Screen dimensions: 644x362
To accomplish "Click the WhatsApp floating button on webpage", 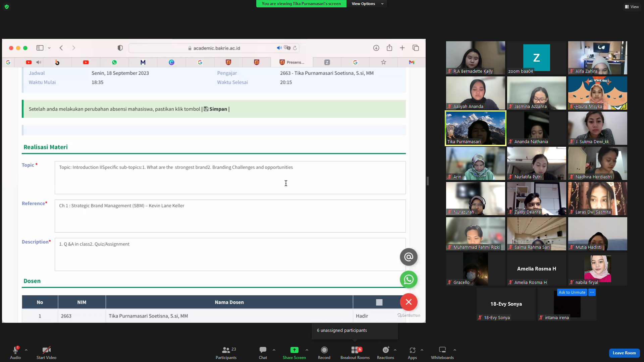I will 409,279.
